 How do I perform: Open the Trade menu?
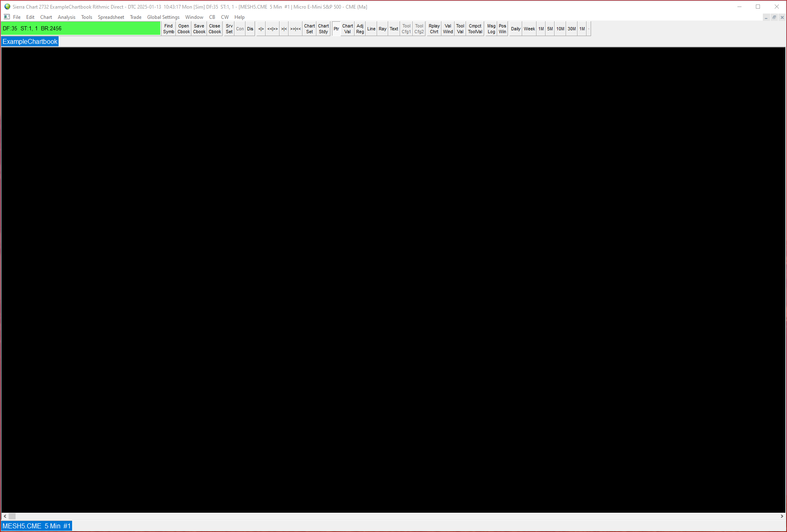point(136,17)
